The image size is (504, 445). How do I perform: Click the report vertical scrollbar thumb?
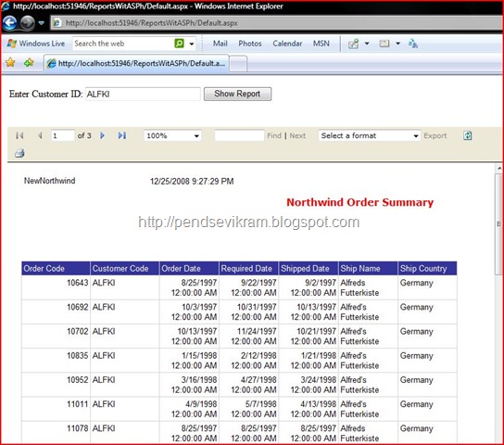[498, 223]
